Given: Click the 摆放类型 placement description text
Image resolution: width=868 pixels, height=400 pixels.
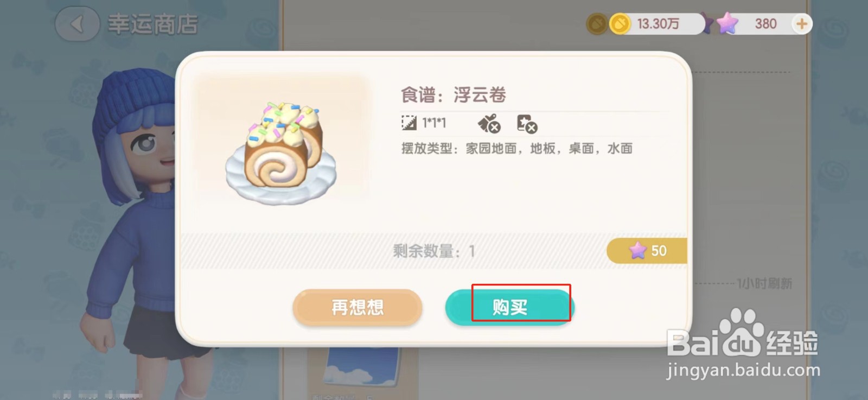Looking at the screenshot, I should point(516,148).
